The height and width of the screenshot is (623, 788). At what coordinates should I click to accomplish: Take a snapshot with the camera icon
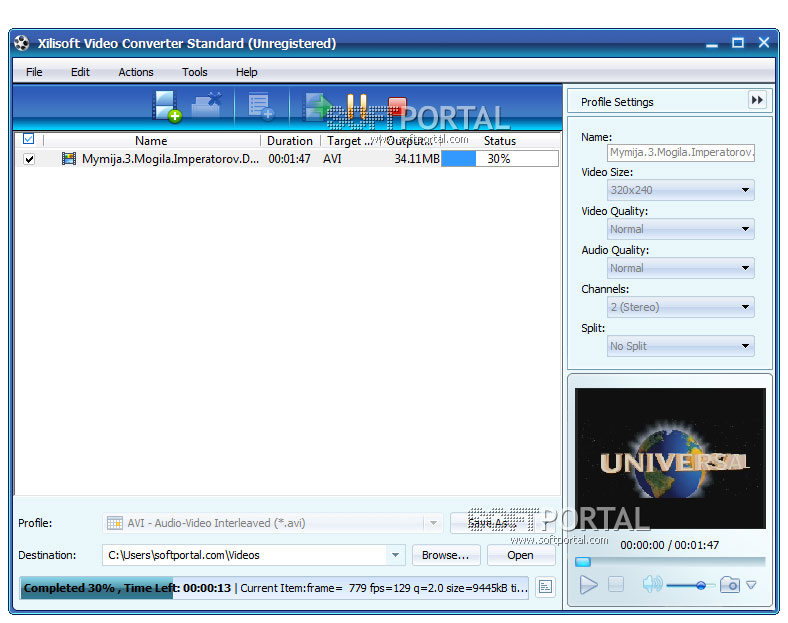coord(730,584)
